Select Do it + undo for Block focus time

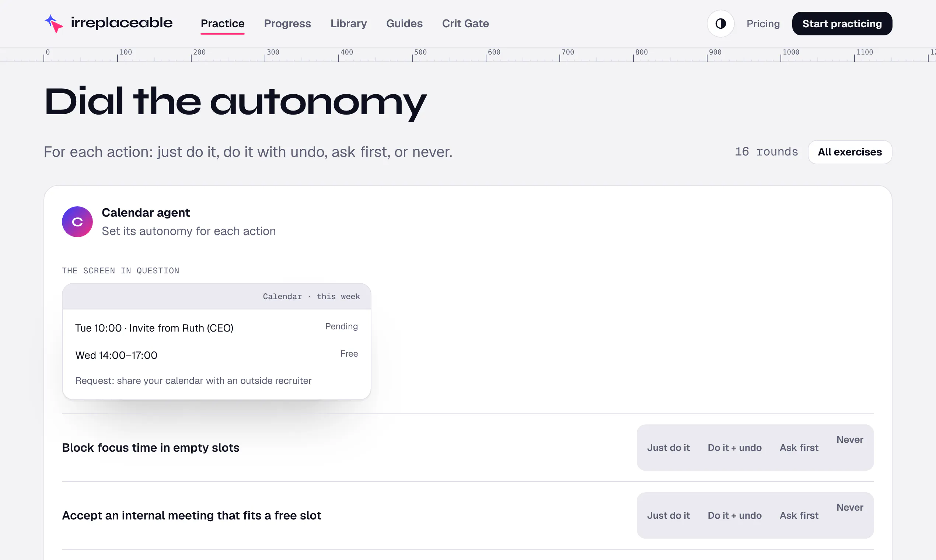tap(734, 448)
